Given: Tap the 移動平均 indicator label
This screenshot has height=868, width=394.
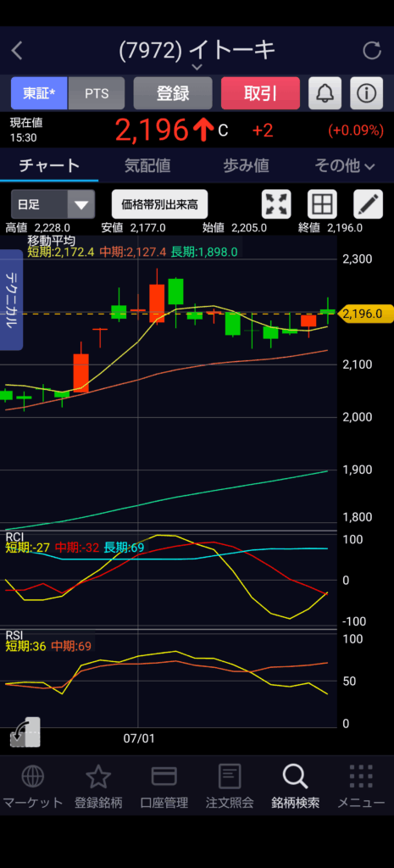Looking at the screenshot, I should (51, 240).
